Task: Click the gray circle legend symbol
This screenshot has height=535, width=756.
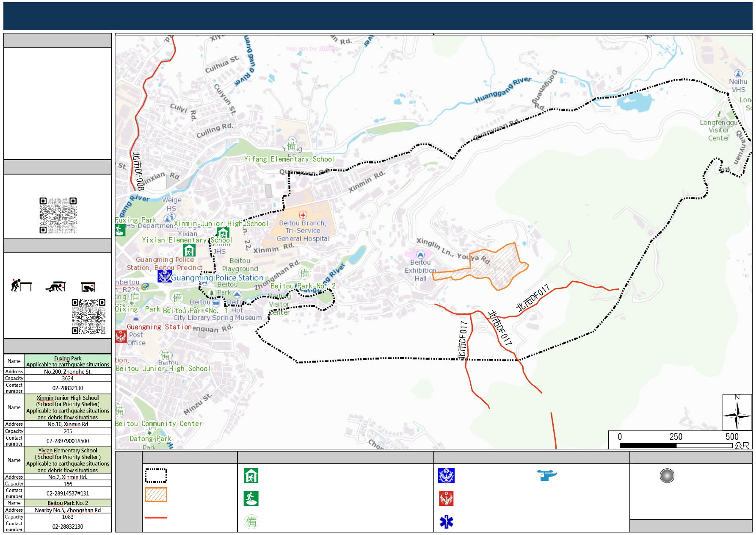Action: point(667,476)
